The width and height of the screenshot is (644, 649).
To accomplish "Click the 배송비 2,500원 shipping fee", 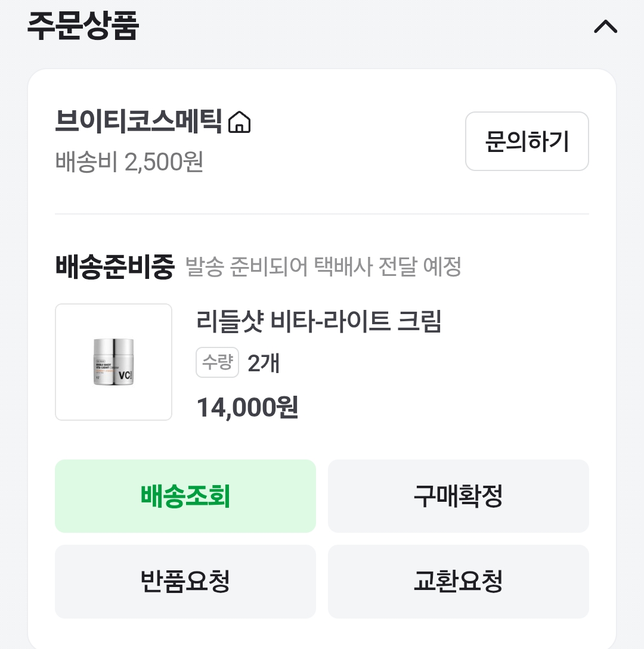I will (x=129, y=162).
